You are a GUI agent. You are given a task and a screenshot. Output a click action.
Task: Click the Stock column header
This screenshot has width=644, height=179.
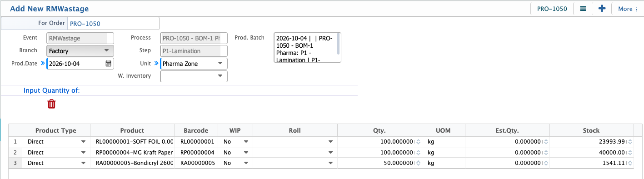pos(591,130)
